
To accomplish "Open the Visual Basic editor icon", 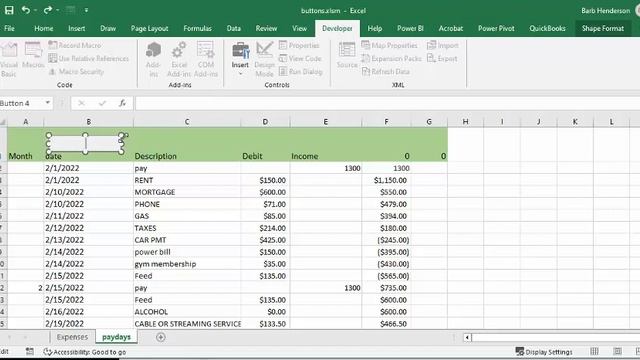I will tap(9, 59).
